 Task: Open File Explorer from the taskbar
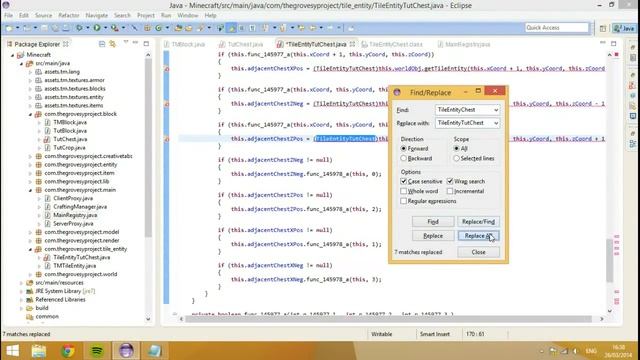(x=39, y=351)
